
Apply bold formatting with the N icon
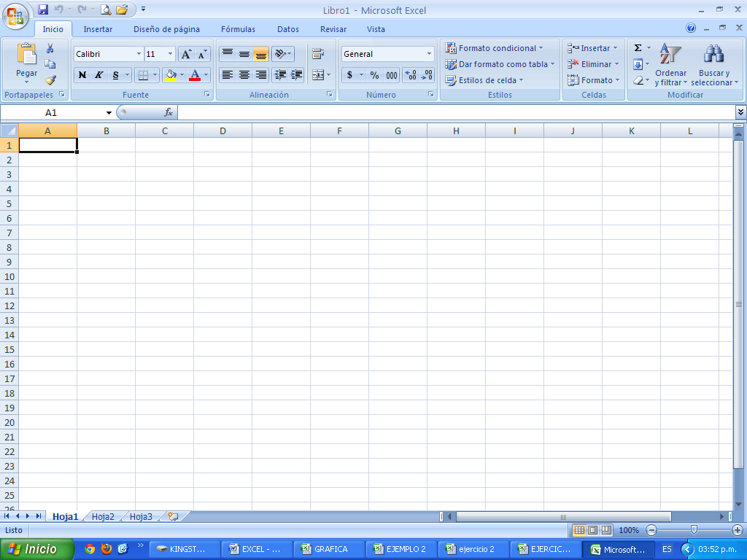(x=81, y=74)
